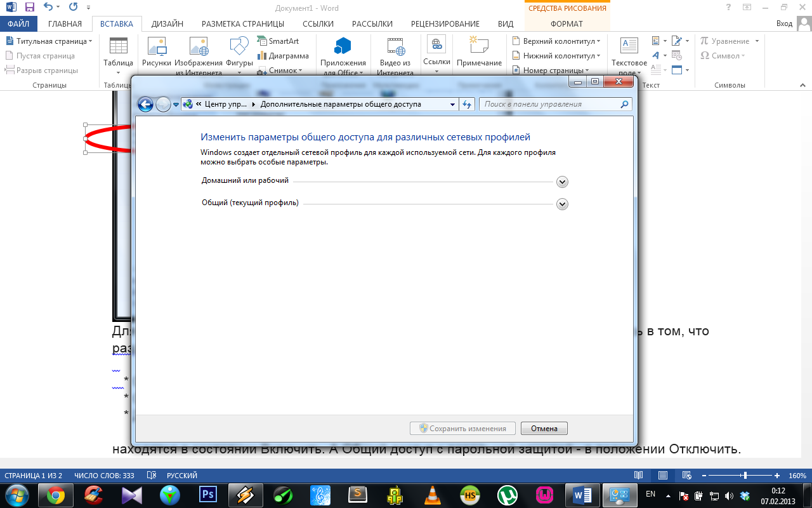Switch to Print Layout view in the status bar
The image size is (812, 508).
662,475
